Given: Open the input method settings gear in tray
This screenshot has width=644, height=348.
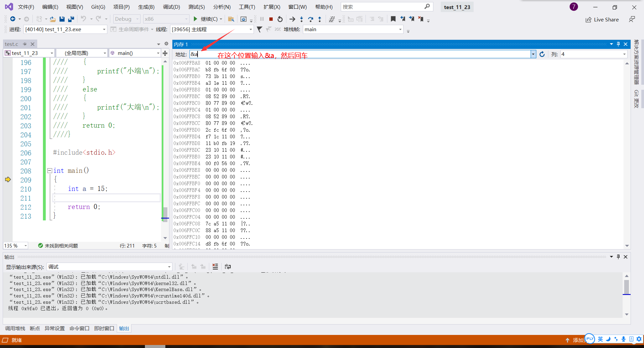Looking at the screenshot, I should 639,339.
